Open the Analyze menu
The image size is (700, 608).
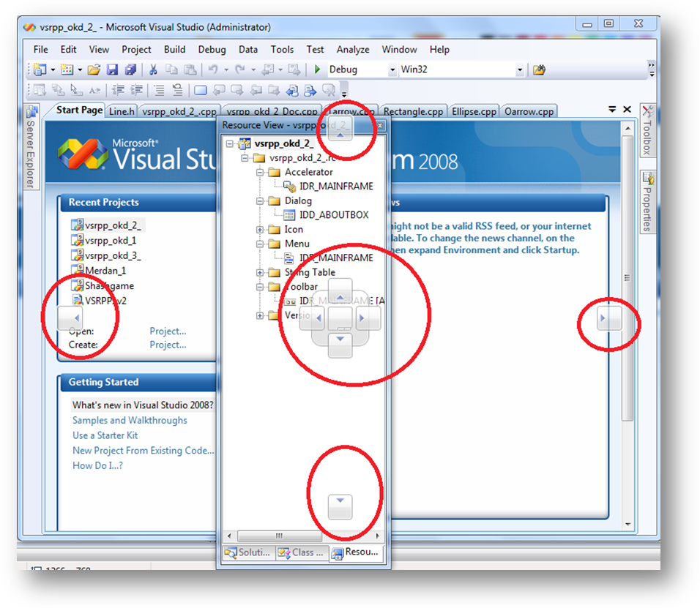(x=353, y=50)
